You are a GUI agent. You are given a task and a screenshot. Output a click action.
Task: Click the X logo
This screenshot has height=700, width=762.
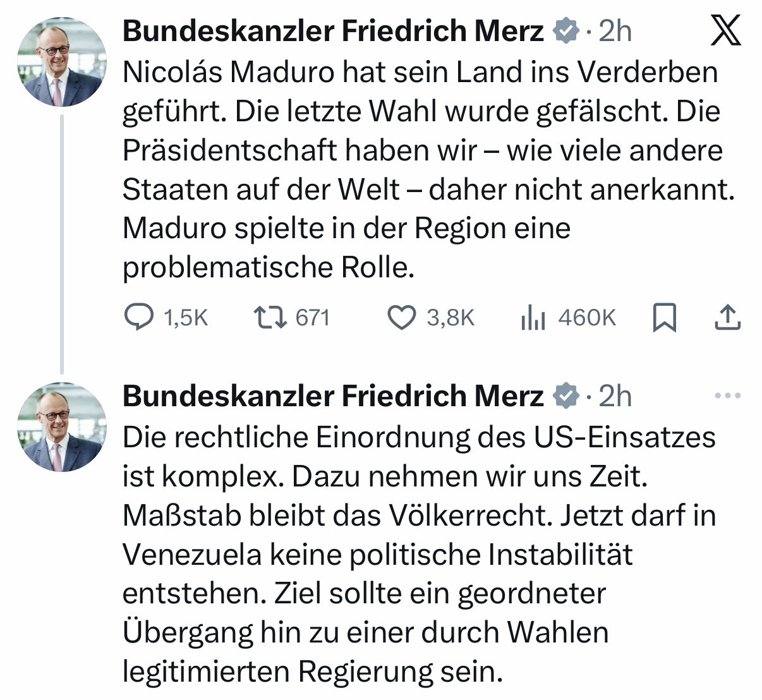tap(726, 31)
